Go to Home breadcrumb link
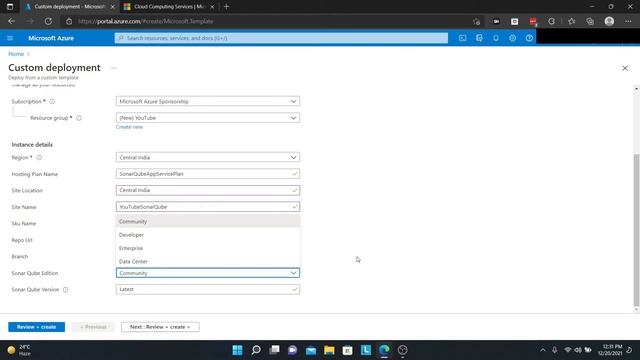Screen dimensions: 640x360 tap(16, 54)
